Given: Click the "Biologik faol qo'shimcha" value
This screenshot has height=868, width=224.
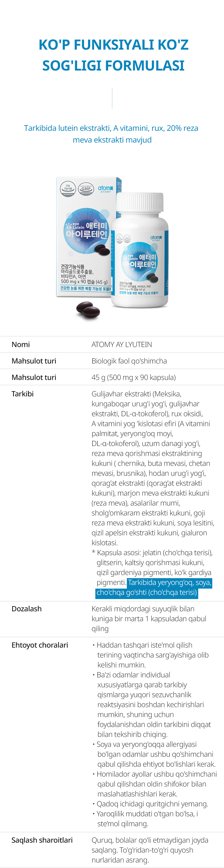Looking at the screenshot, I should coord(129,361).
